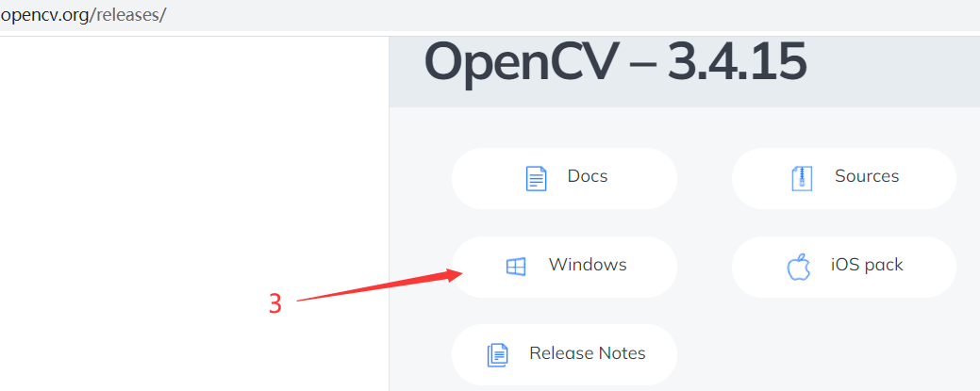980x391 pixels.
Task: Click the Windows logo icon
Action: [516, 267]
